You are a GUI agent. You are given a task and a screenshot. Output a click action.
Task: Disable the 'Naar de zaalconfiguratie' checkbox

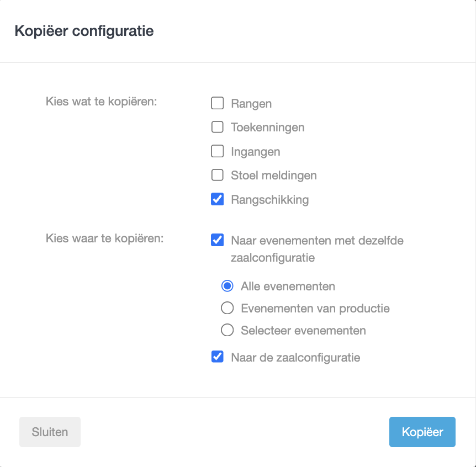coord(218,357)
